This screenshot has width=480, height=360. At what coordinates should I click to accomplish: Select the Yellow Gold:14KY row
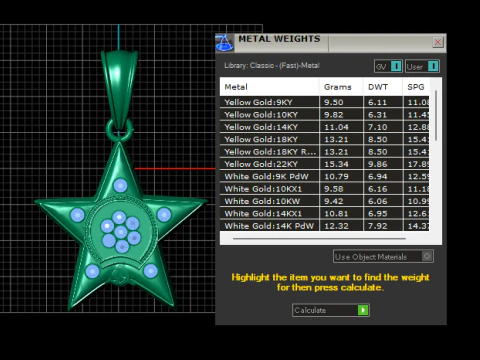click(324, 127)
